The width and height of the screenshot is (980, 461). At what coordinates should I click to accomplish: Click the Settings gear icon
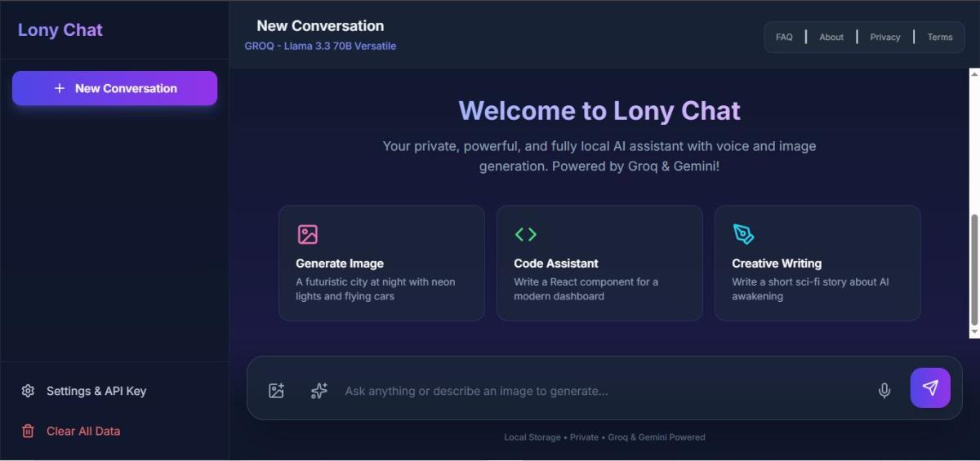(x=28, y=391)
